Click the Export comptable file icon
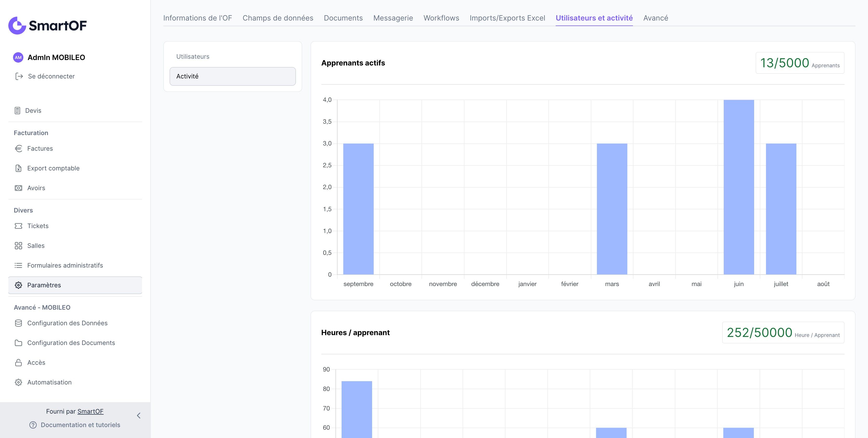Viewport: 868px width, 438px height. pos(18,168)
